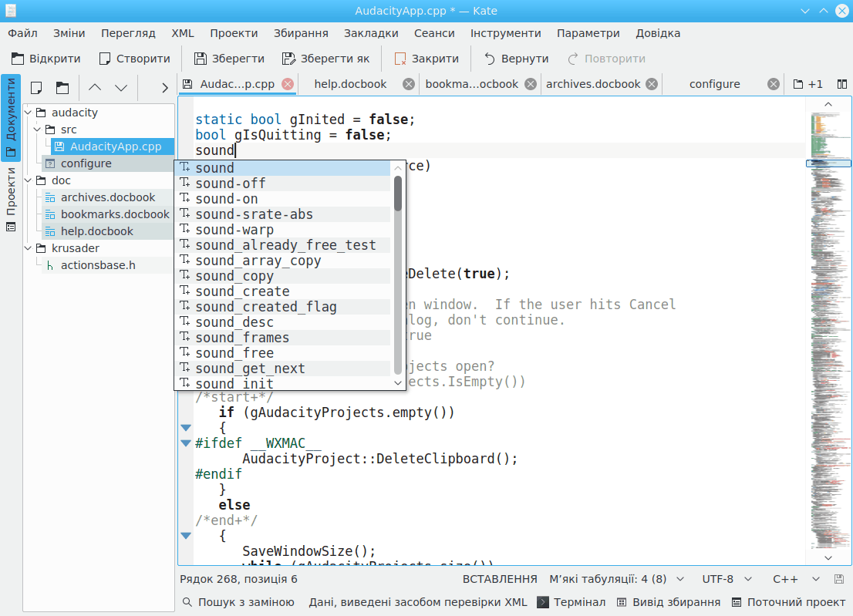This screenshot has width=853, height=616.
Task: Click the Закрити toolbar button
Action: point(426,59)
